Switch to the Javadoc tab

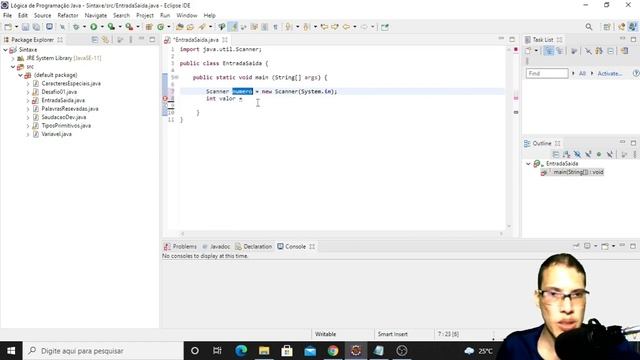pos(216,247)
